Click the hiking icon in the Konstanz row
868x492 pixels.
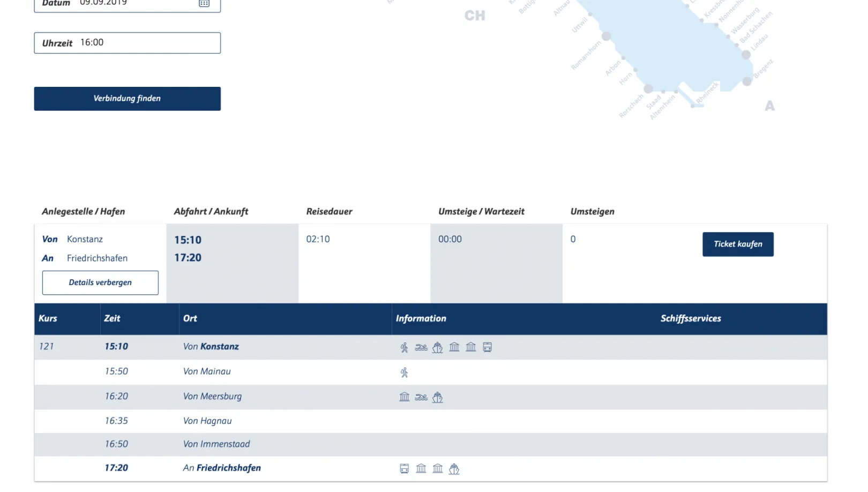pyautogui.click(x=404, y=347)
